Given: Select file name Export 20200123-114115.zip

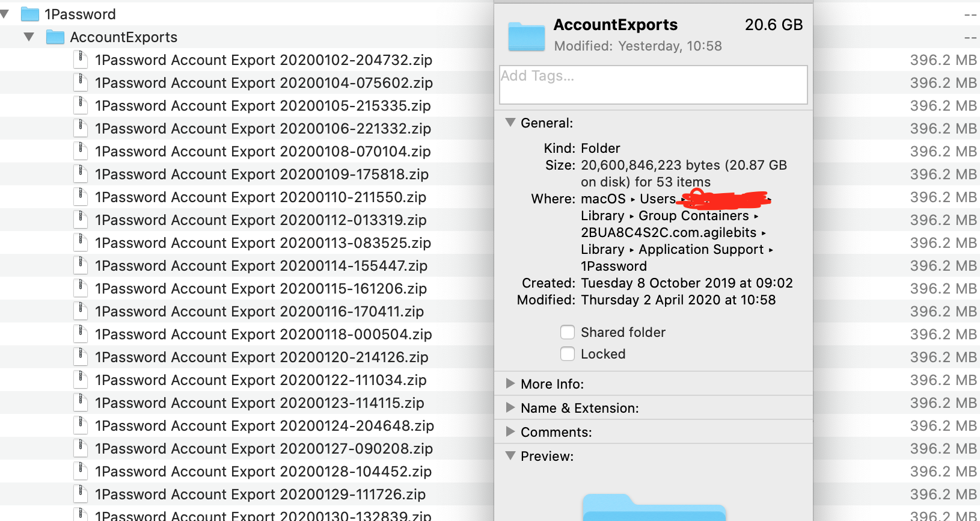Looking at the screenshot, I should [x=260, y=403].
